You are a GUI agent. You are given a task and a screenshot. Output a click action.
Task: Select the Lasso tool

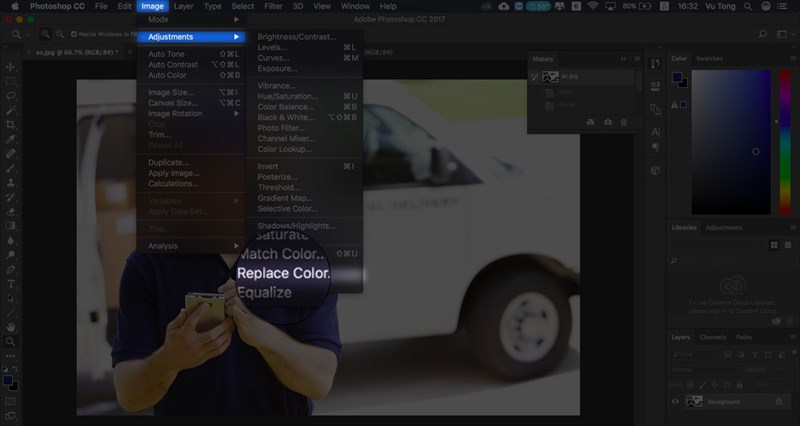10,95
